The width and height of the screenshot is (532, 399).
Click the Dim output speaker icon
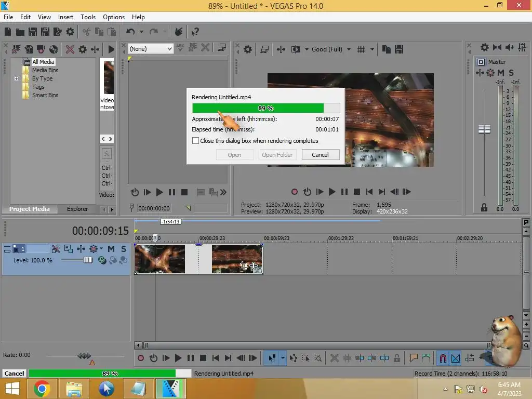[510, 47]
